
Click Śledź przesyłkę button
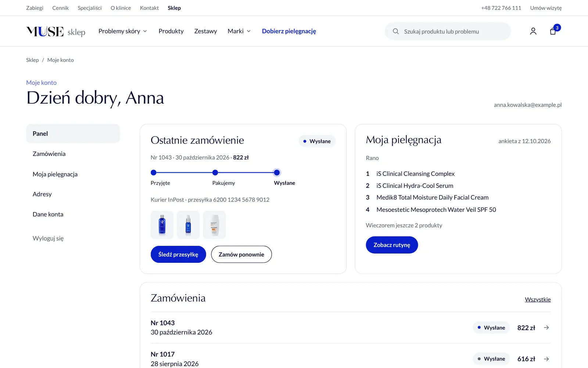[x=178, y=254]
